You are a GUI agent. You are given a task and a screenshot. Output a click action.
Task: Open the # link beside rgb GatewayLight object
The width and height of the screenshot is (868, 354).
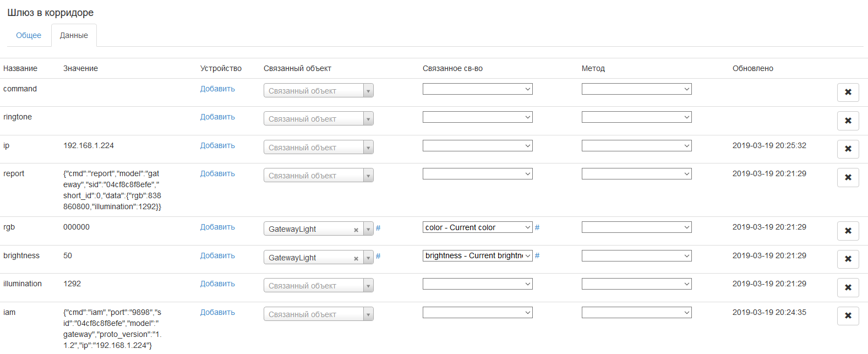click(378, 228)
